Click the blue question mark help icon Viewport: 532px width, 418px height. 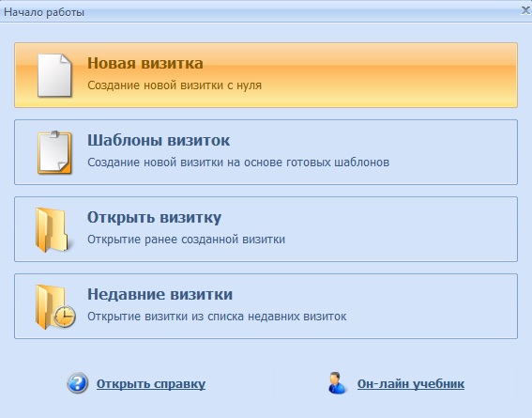[77, 383]
